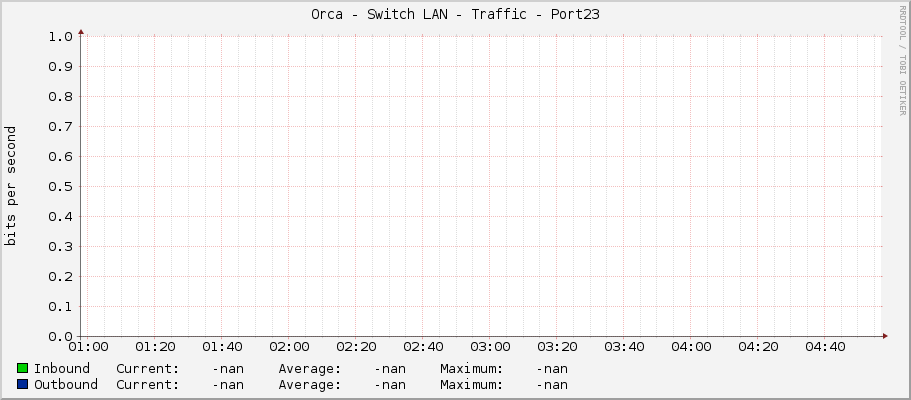Click the 02:20 time axis label
This screenshot has height=400, width=911.
pyautogui.click(x=356, y=347)
